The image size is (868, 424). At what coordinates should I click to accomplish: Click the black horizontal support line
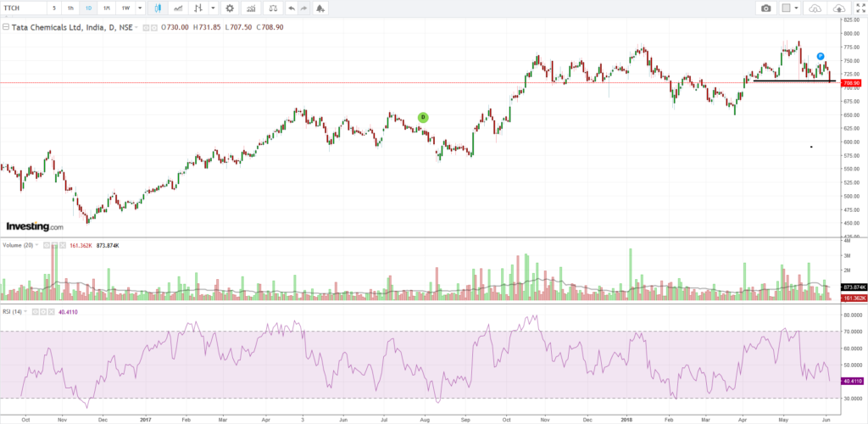coord(794,81)
